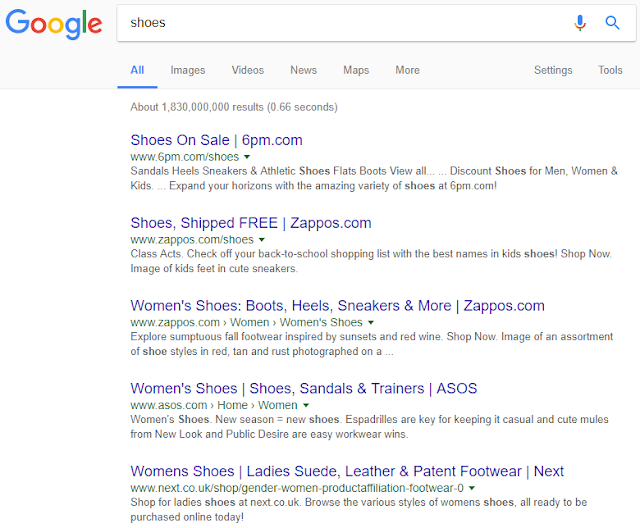Click About 1,830,000,000 results text
Screen dimensions: 640x528
pos(234,107)
